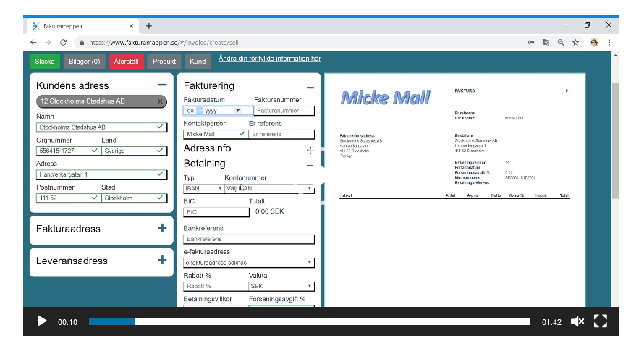Enter fullscreen video mode
The image size is (644, 359).
601,321
